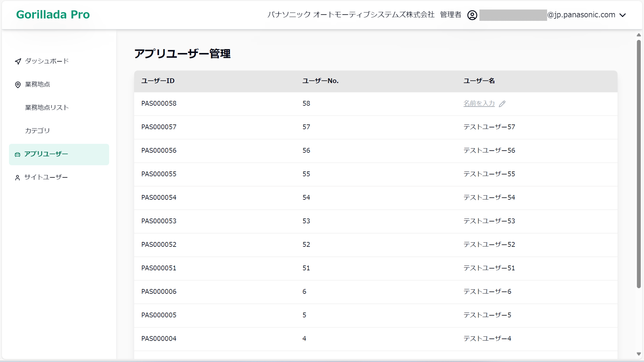This screenshot has height=362, width=644.
Task: Click user name テストユーザー52
Action: point(489,244)
